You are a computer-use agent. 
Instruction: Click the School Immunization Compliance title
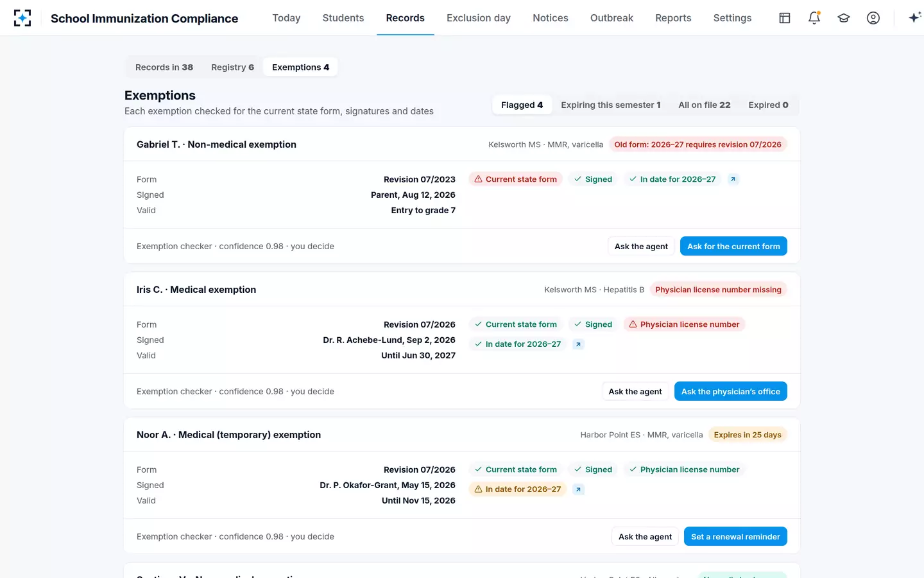pos(144,19)
